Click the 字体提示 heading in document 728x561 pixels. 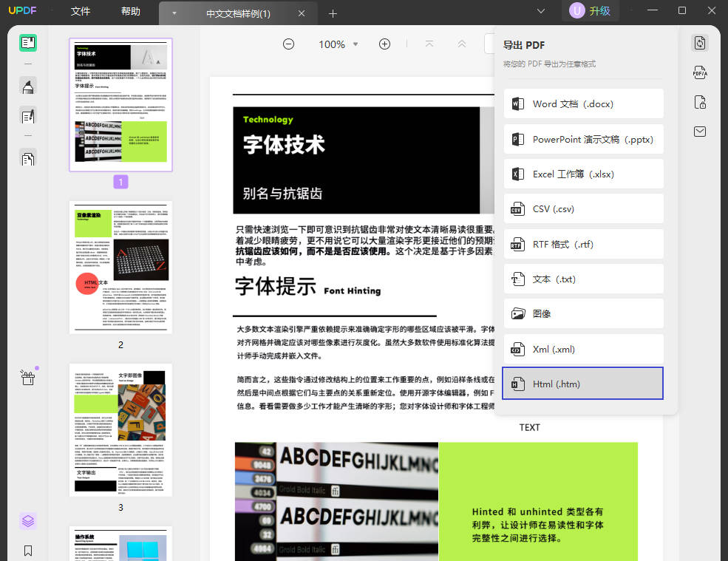276,286
